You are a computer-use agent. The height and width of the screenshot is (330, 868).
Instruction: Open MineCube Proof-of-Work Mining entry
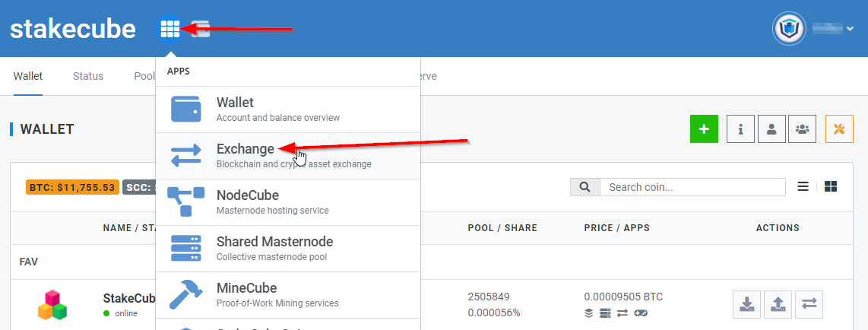[288, 295]
